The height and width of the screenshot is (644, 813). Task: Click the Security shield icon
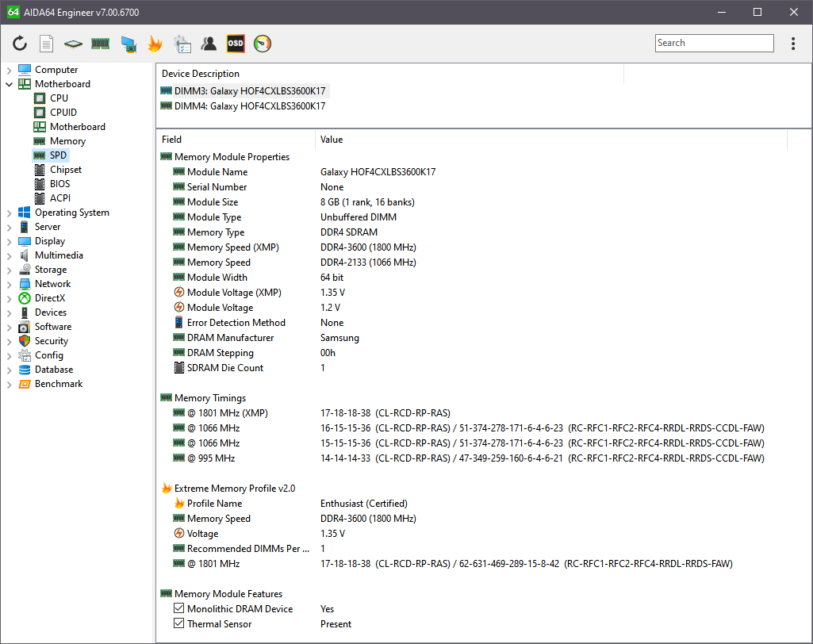point(25,341)
